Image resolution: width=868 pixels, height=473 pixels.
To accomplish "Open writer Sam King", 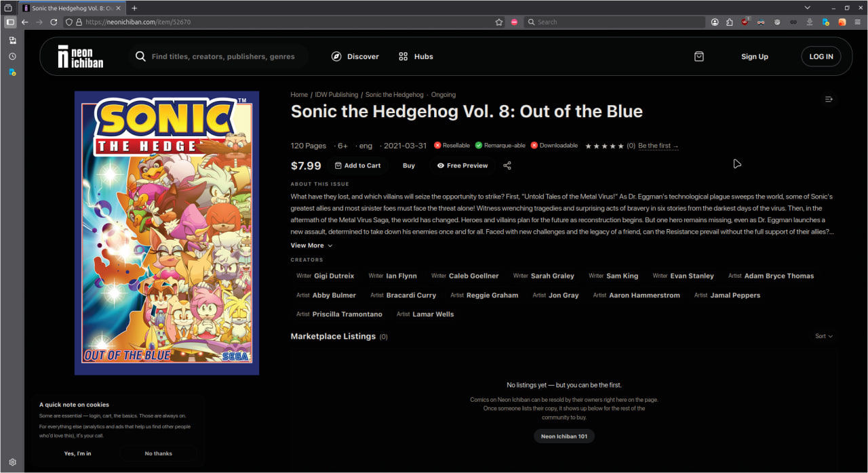I will [x=613, y=276].
